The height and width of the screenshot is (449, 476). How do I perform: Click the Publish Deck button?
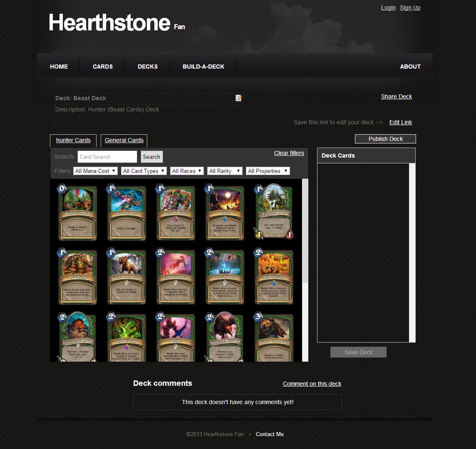click(385, 138)
